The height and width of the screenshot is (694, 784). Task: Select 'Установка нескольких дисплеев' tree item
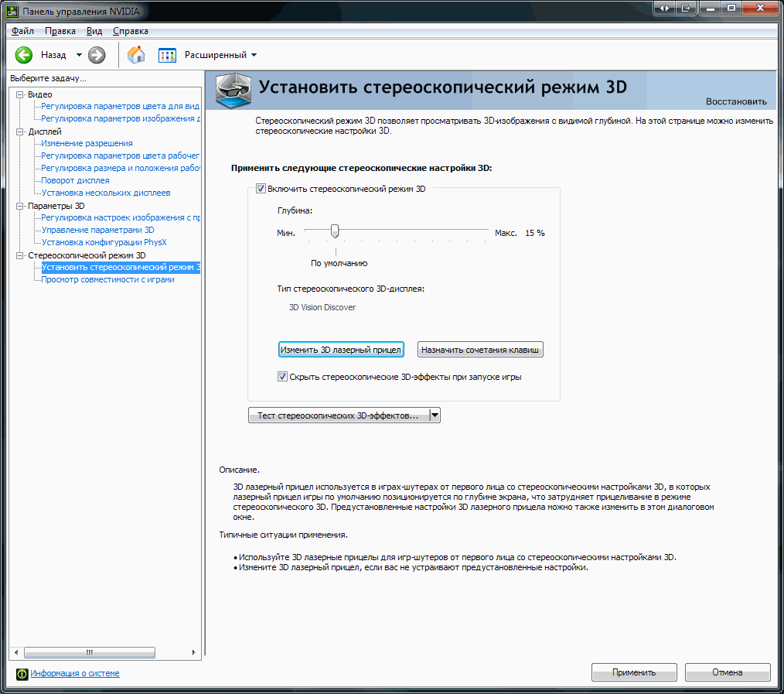(106, 193)
